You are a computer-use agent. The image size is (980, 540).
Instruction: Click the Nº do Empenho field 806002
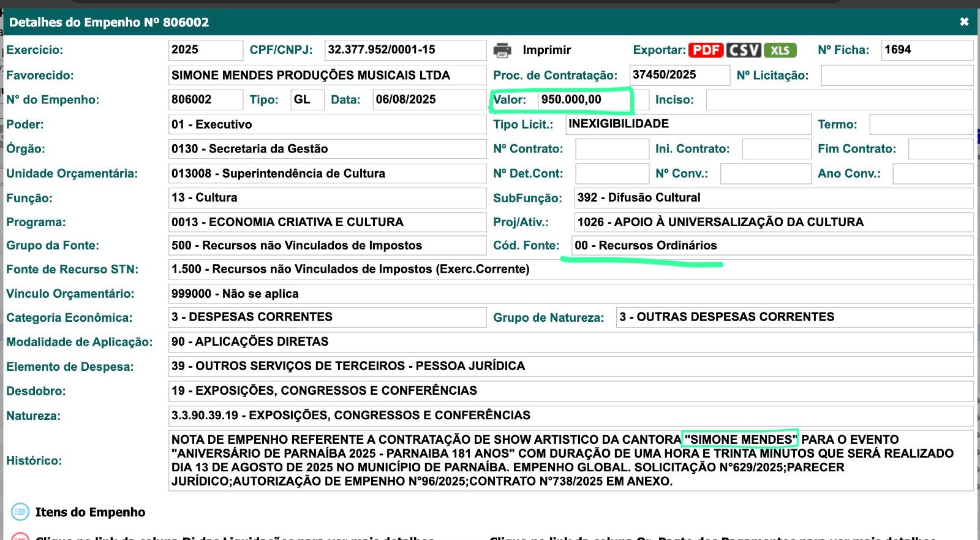[x=206, y=100]
